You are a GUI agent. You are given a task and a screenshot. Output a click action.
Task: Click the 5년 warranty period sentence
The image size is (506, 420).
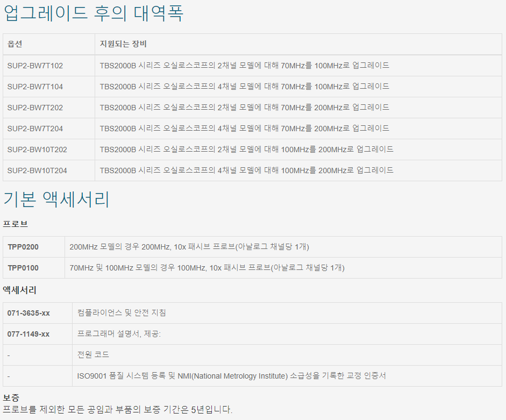pyautogui.click(x=117, y=410)
